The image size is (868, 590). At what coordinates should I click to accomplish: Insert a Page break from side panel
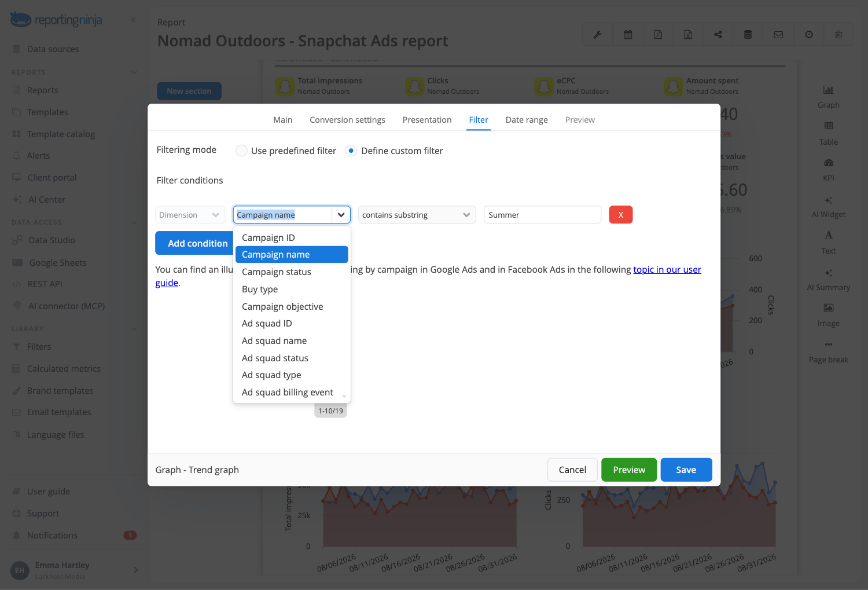[829, 352]
